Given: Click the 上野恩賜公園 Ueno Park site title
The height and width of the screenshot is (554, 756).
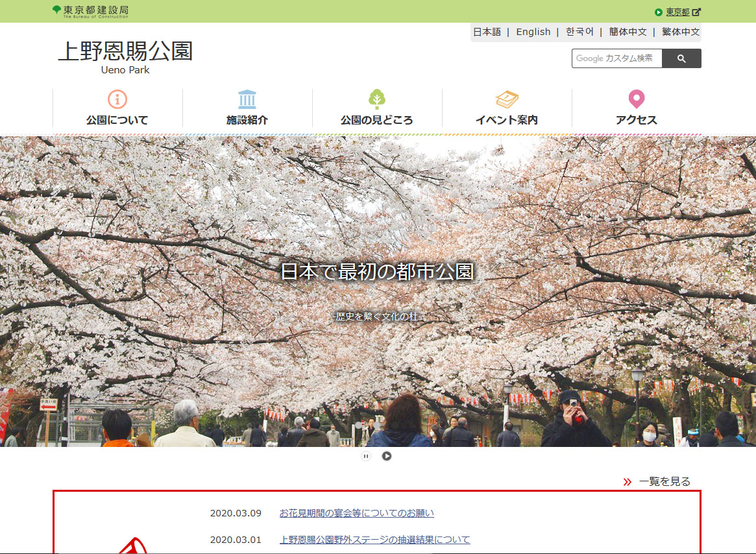Looking at the screenshot, I should click(x=125, y=57).
